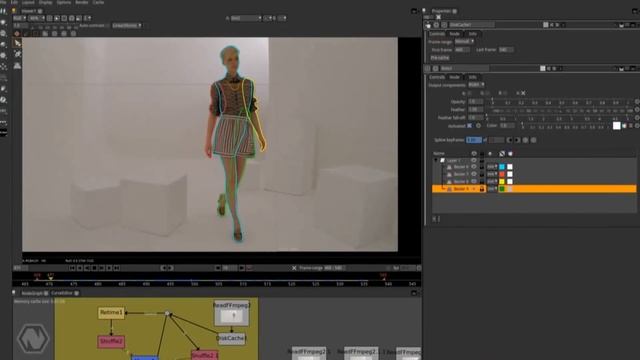Viewport: 640px width, 360px height.
Task: Go to next spline keyframe
Action: coord(517,140)
